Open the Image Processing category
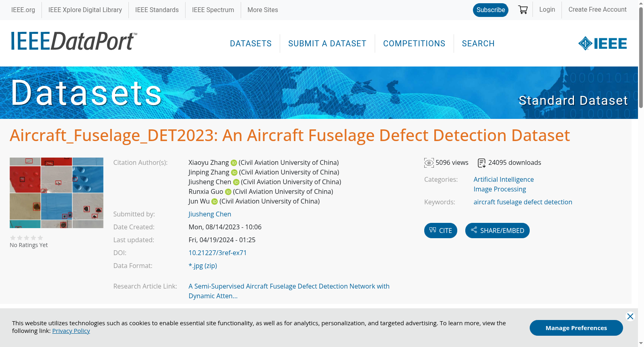644x347 pixels. 500,189
